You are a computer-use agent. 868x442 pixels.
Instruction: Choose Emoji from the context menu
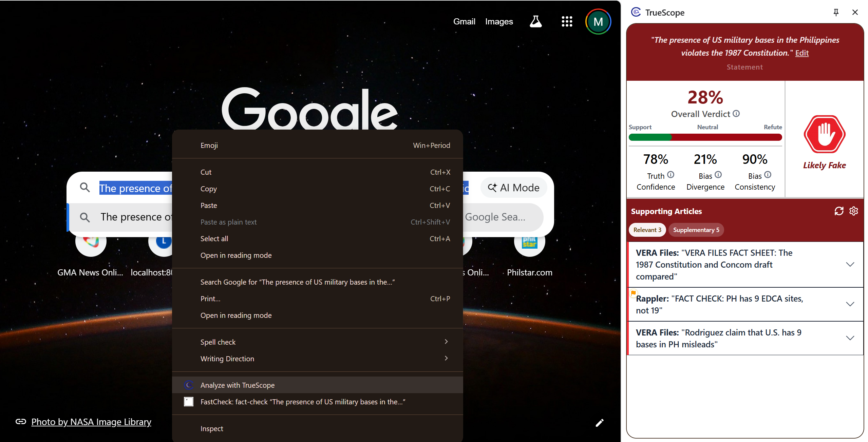click(x=318, y=145)
